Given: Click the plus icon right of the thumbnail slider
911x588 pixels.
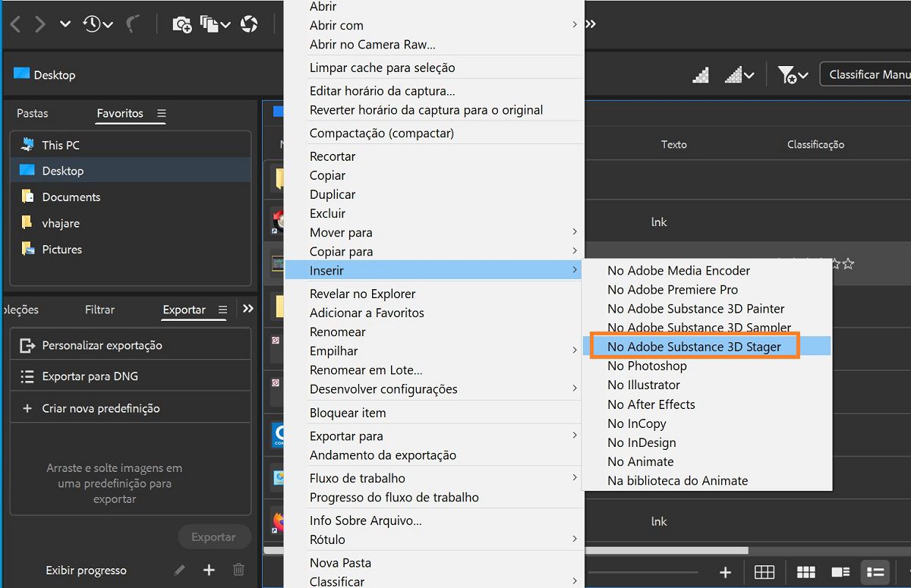Looking at the screenshot, I should (x=725, y=572).
